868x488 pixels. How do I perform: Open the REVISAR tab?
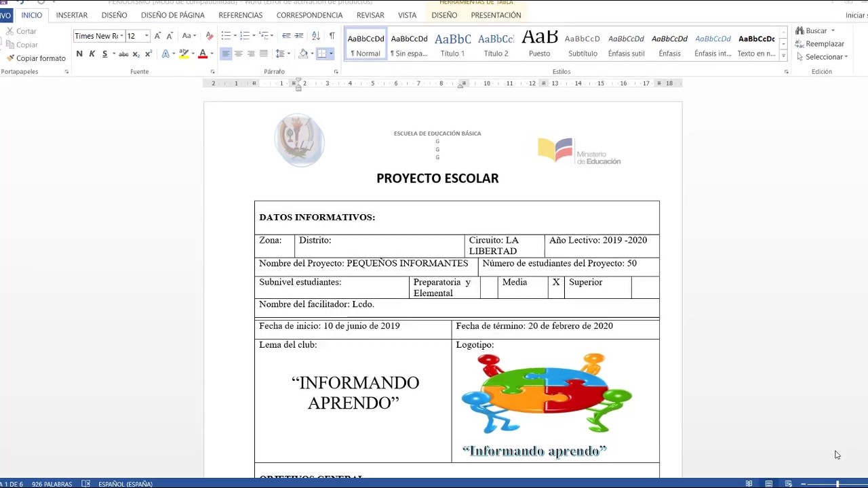coord(370,15)
